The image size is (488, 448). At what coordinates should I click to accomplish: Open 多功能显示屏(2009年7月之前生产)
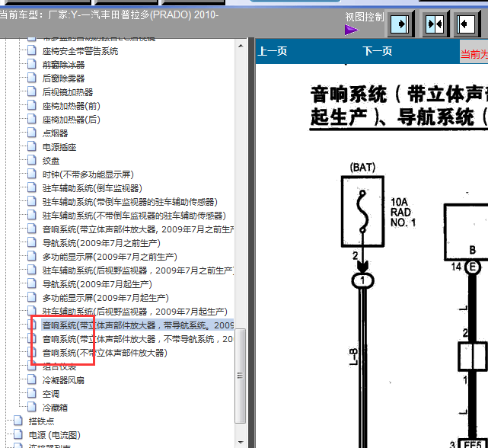click(x=110, y=257)
